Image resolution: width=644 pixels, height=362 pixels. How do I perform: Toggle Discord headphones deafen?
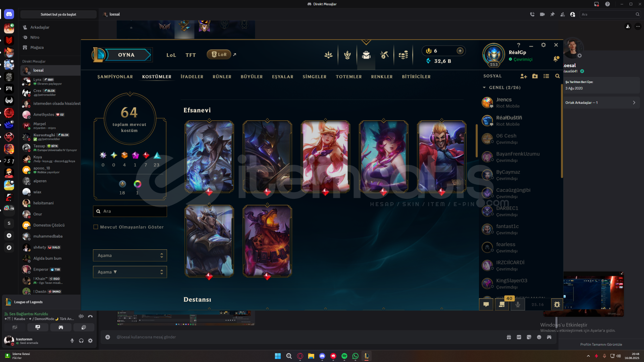coord(81,341)
